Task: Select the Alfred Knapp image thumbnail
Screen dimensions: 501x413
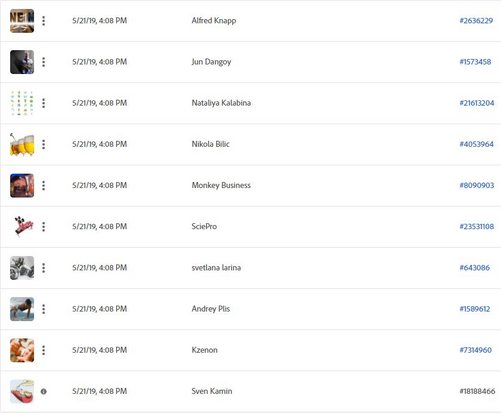Action: pos(22,21)
